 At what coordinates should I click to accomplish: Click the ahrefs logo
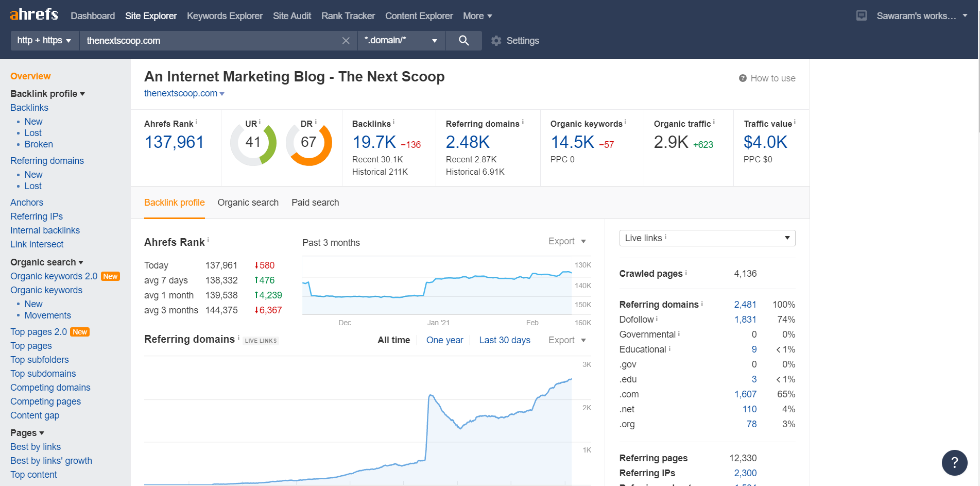(34, 14)
